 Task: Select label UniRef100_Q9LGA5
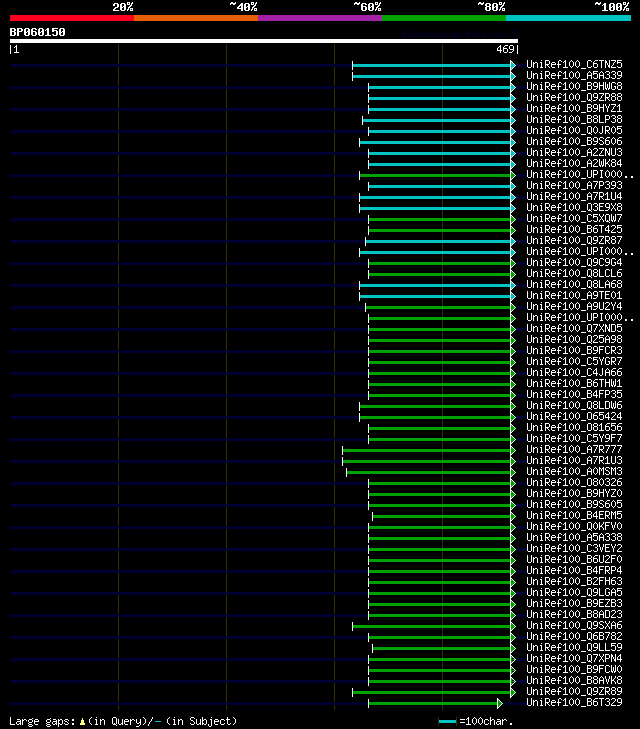574,592
